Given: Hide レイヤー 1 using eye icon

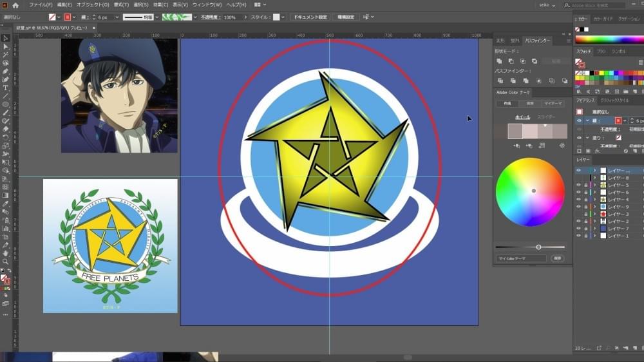Looking at the screenshot, I should 579,236.
